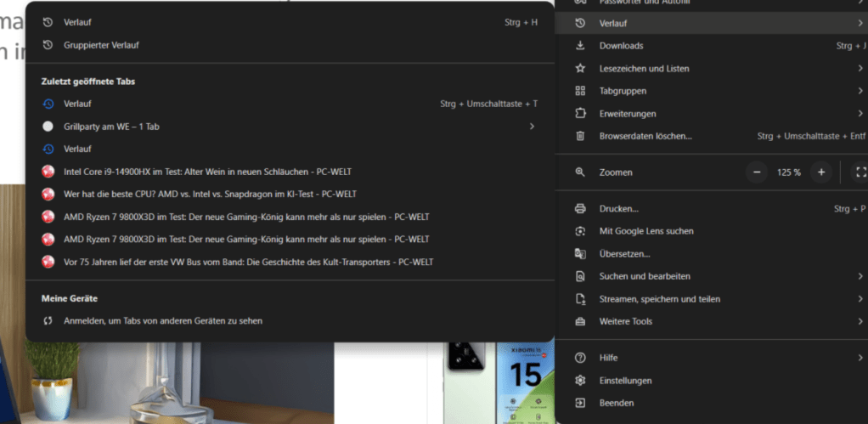Click Google Lens camera icon
The height and width of the screenshot is (424, 868).
point(580,231)
